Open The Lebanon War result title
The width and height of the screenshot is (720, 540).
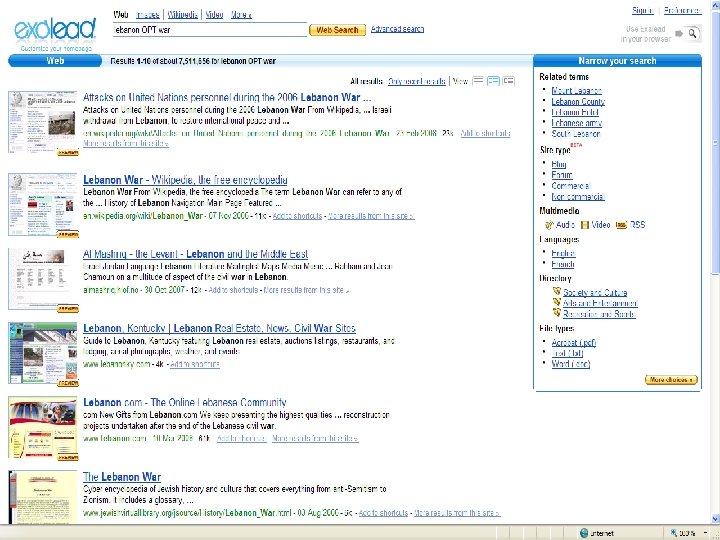122,477
